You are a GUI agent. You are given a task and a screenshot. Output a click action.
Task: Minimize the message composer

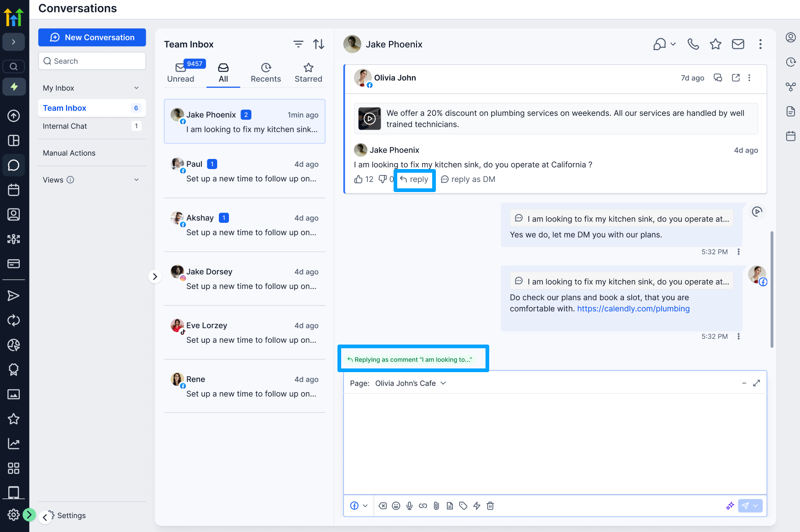coord(744,383)
